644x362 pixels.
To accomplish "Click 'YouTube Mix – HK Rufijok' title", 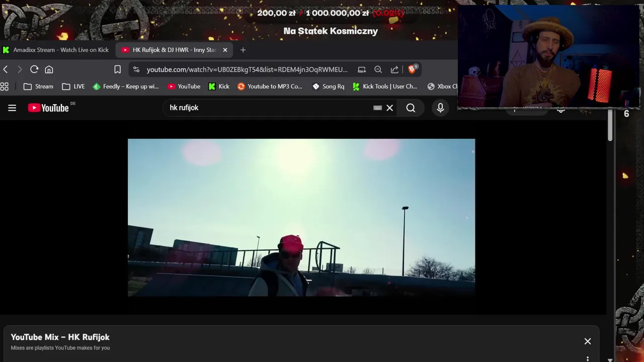I will coord(60,337).
